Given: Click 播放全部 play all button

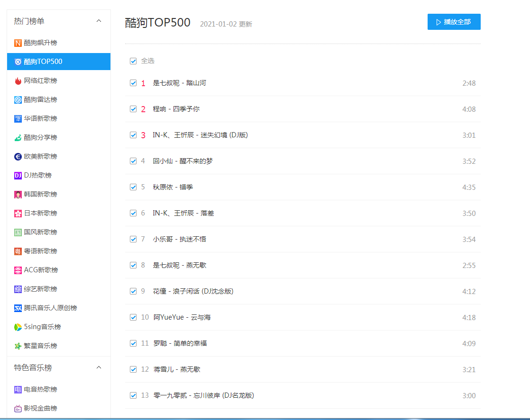Looking at the screenshot, I should coord(454,22).
